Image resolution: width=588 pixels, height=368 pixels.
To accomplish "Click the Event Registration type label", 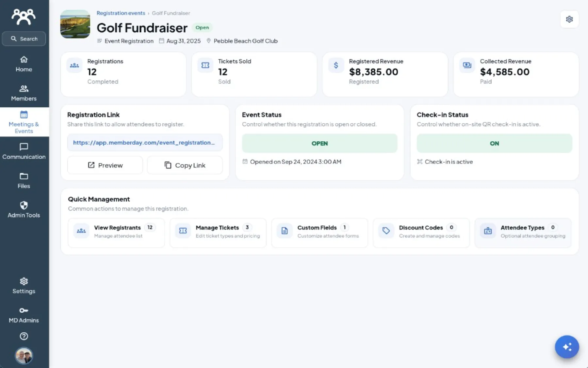I will pos(129,41).
